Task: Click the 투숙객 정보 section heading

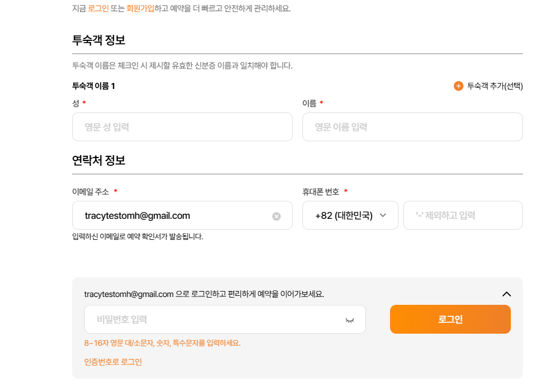Action: (x=99, y=40)
